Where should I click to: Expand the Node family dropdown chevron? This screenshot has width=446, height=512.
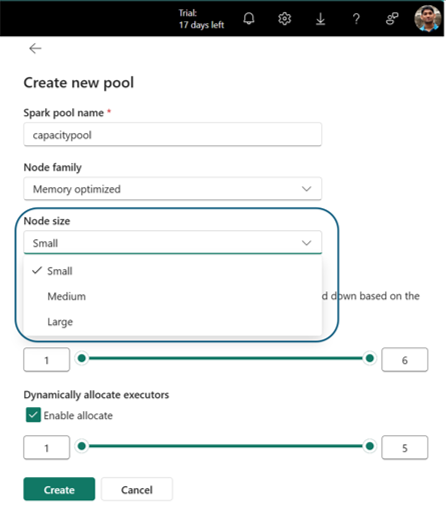(x=306, y=189)
